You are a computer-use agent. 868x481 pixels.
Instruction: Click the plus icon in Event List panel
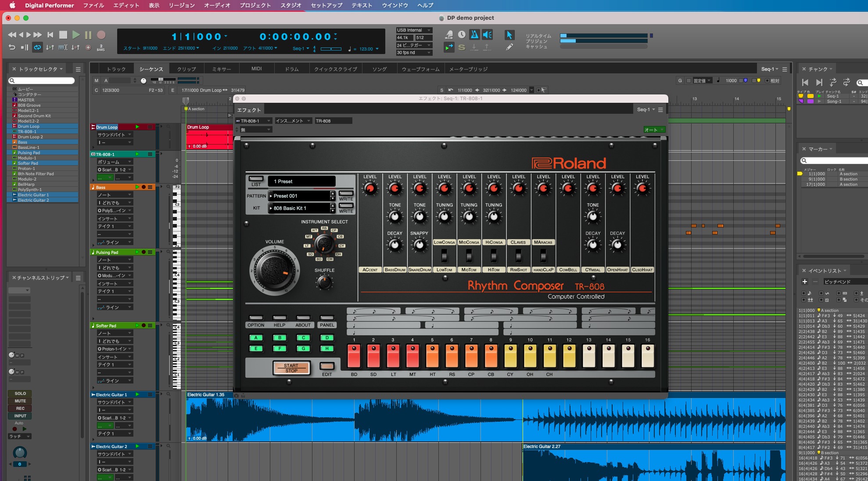804,282
